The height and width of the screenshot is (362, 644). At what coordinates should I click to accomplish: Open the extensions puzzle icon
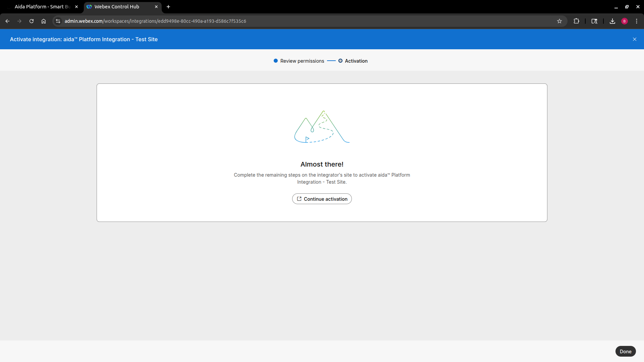[576, 21]
